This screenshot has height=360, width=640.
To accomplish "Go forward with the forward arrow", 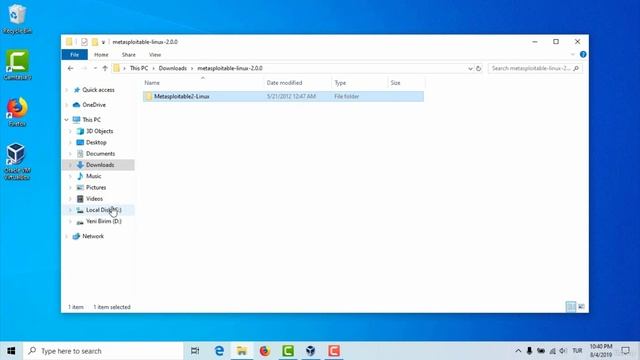I will point(84,68).
